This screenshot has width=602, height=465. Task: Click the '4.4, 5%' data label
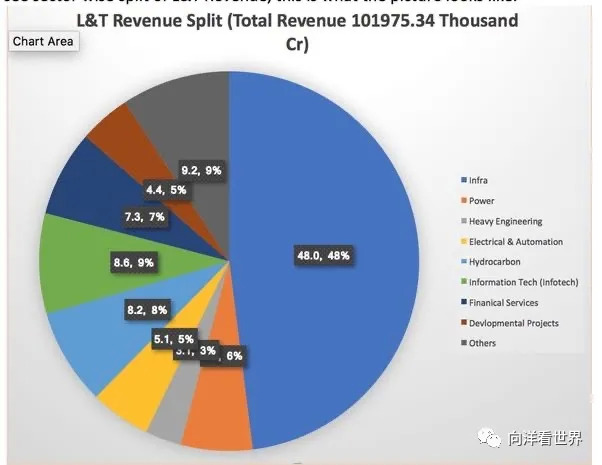click(166, 190)
